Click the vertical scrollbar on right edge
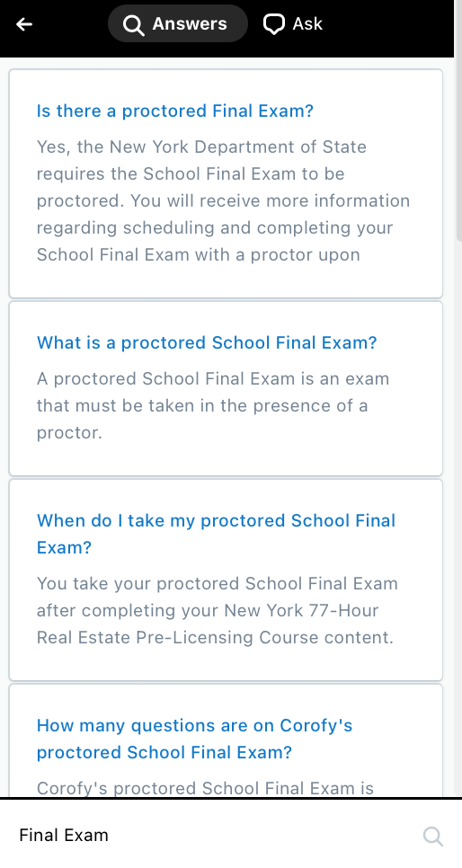This screenshot has height=868, width=462. click(458, 149)
